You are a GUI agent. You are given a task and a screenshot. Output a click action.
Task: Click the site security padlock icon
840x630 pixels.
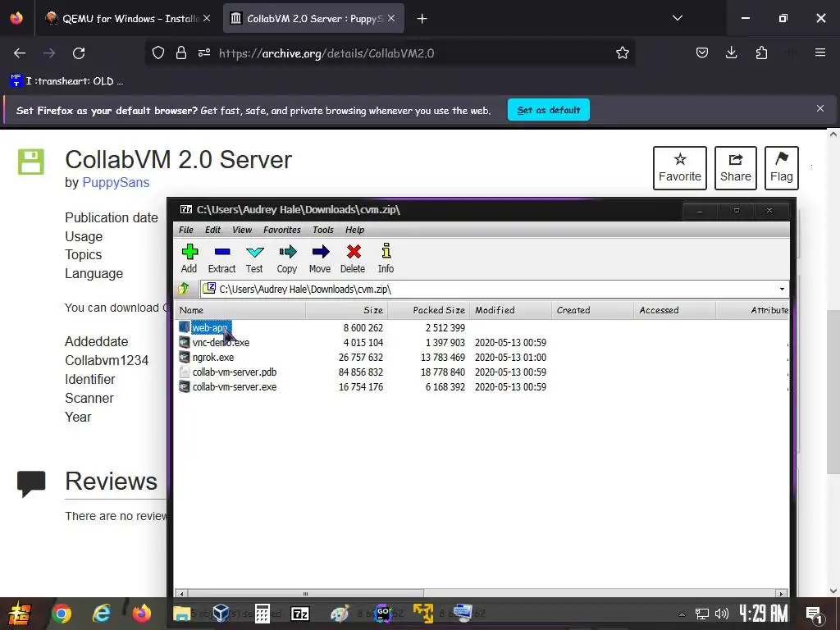pos(181,53)
